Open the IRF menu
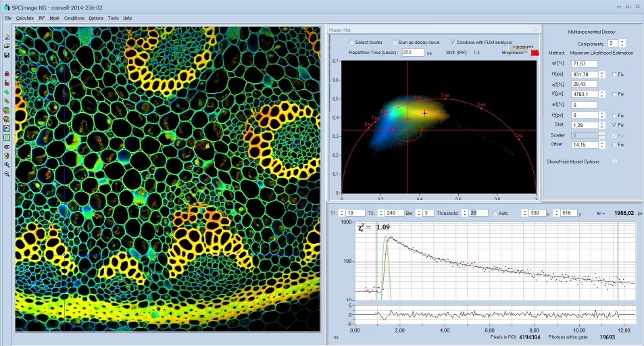The width and height of the screenshot is (644, 346). click(42, 18)
